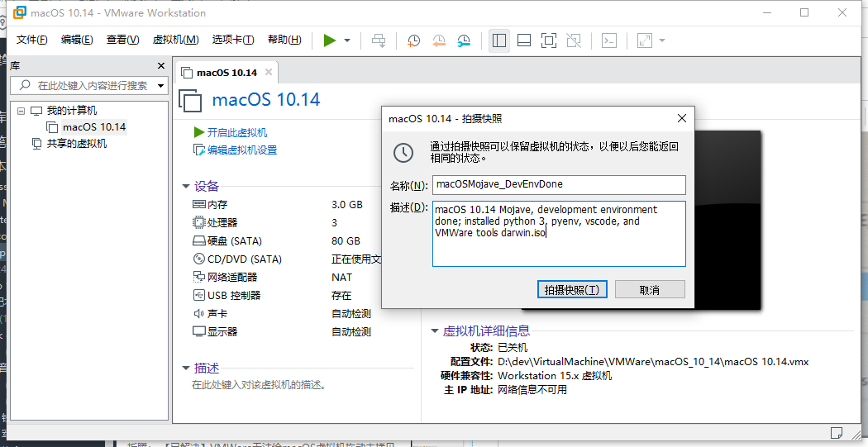Click the VM description placeholder text
Image resolution: width=868 pixels, height=447 pixels.
coord(259,385)
